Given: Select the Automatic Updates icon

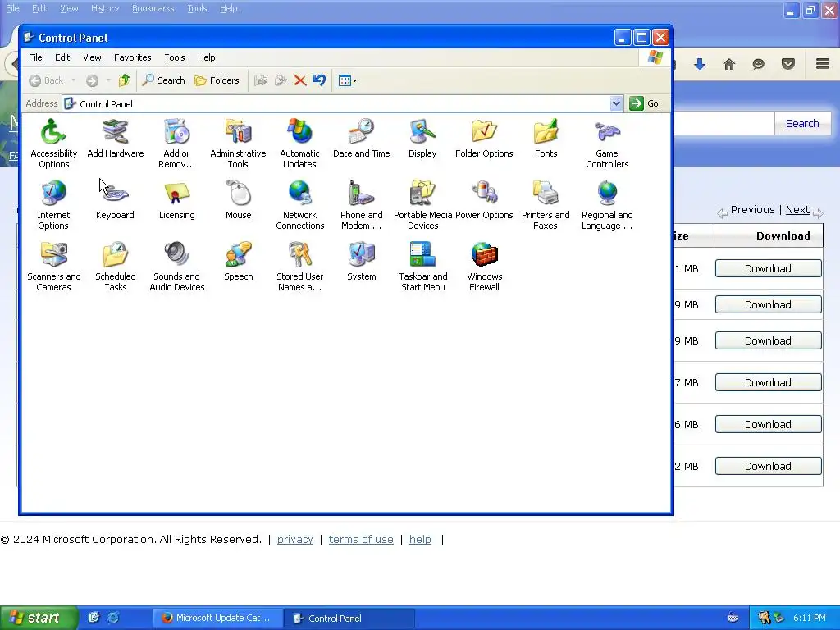Looking at the screenshot, I should click(x=299, y=143).
